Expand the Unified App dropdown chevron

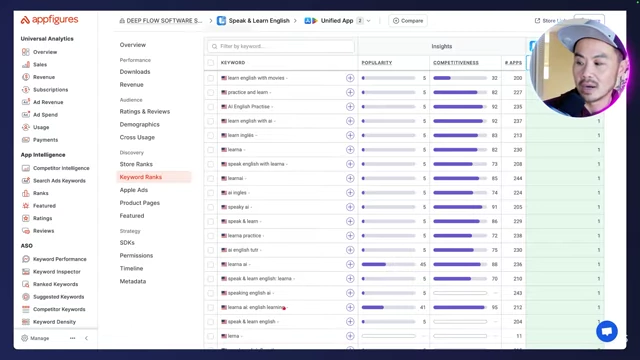point(369,21)
